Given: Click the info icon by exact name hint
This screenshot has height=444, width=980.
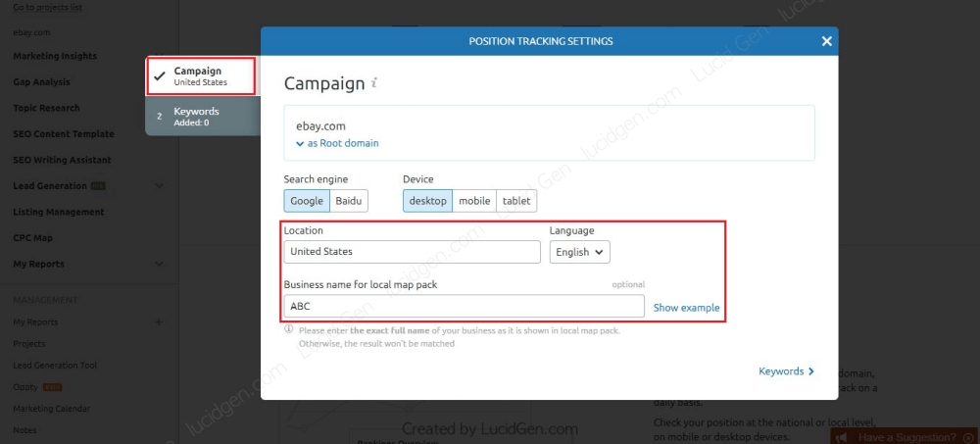Looking at the screenshot, I should [289, 330].
